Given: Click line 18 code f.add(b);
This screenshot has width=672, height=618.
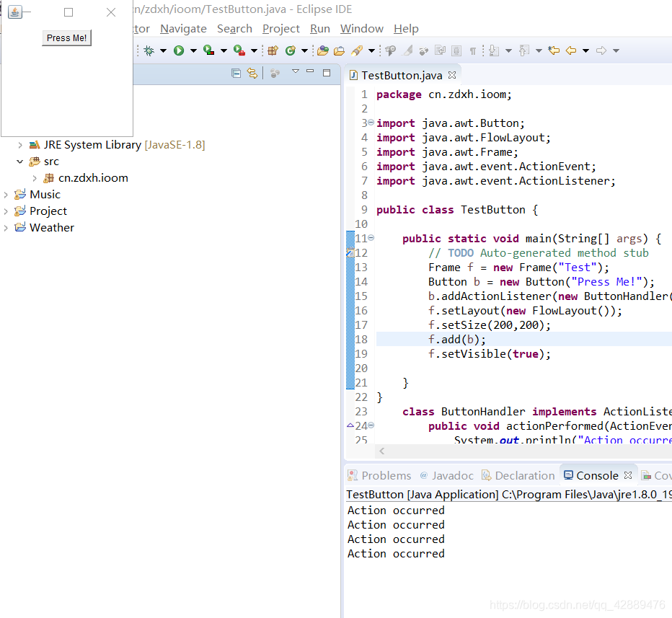Looking at the screenshot, I should click(457, 340).
